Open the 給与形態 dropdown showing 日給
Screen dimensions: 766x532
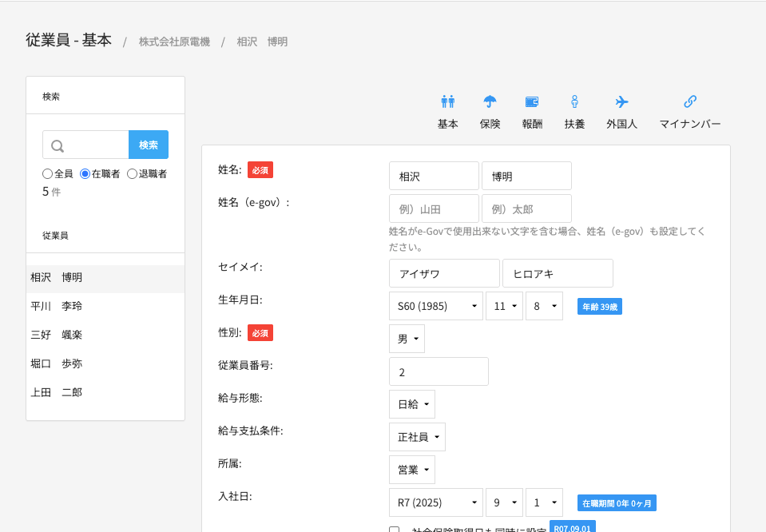point(412,404)
